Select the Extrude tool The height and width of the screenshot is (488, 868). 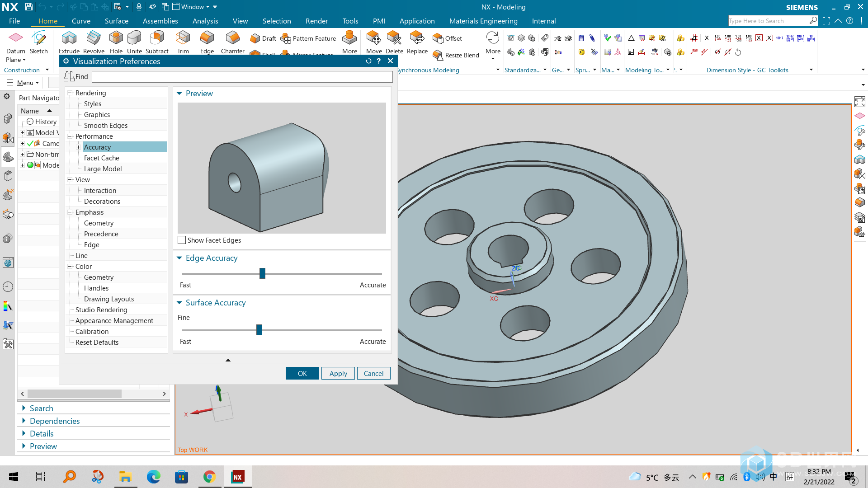[69, 42]
